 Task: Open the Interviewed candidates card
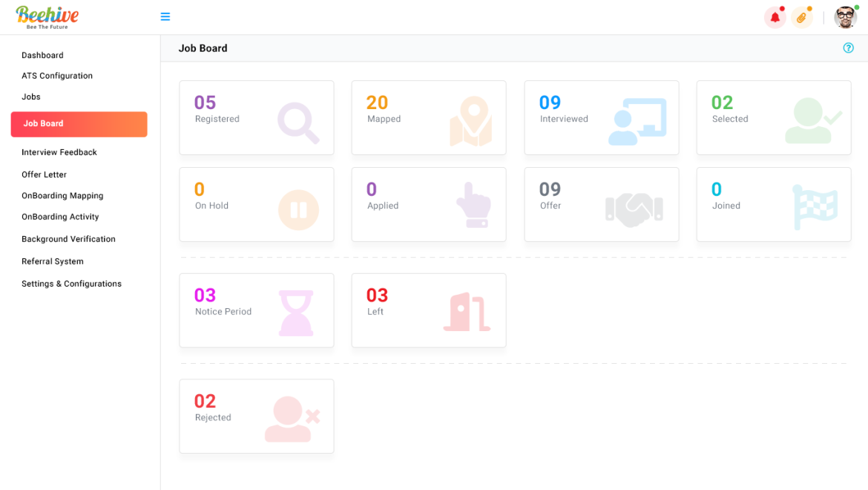click(x=601, y=118)
